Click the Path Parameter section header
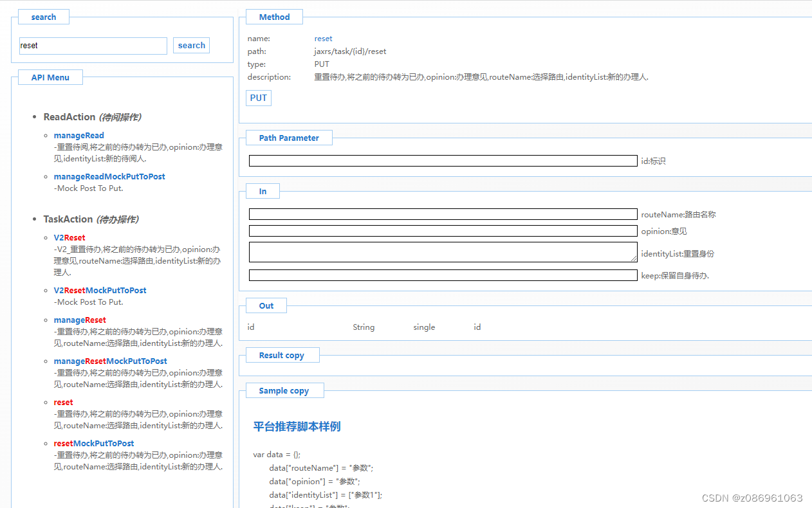Image resolution: width=812 pixels, height=508 pixels. click(x=288, y=138)
